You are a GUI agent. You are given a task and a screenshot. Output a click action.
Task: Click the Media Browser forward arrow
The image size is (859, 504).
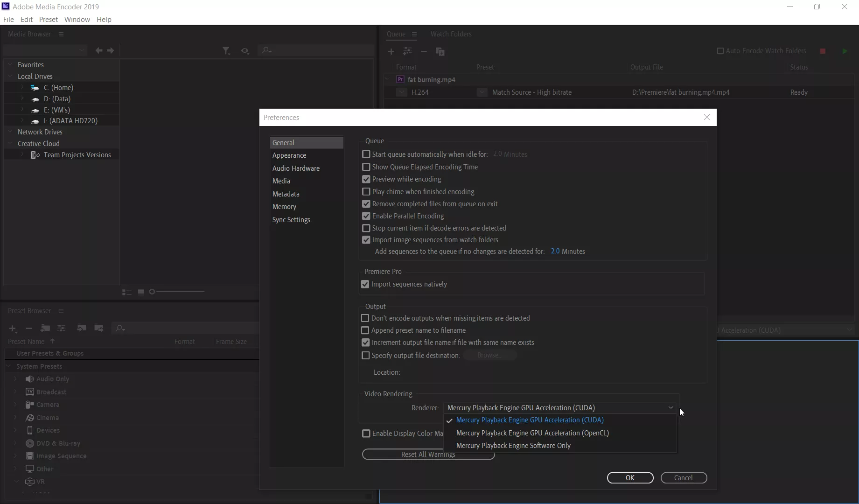click(x=111, y=50)
